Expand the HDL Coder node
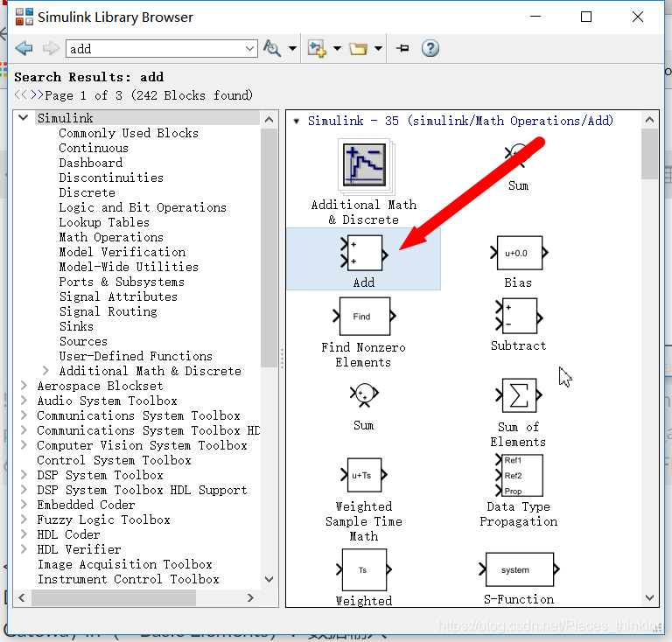 pyautogui.click(x=24, y=534)
